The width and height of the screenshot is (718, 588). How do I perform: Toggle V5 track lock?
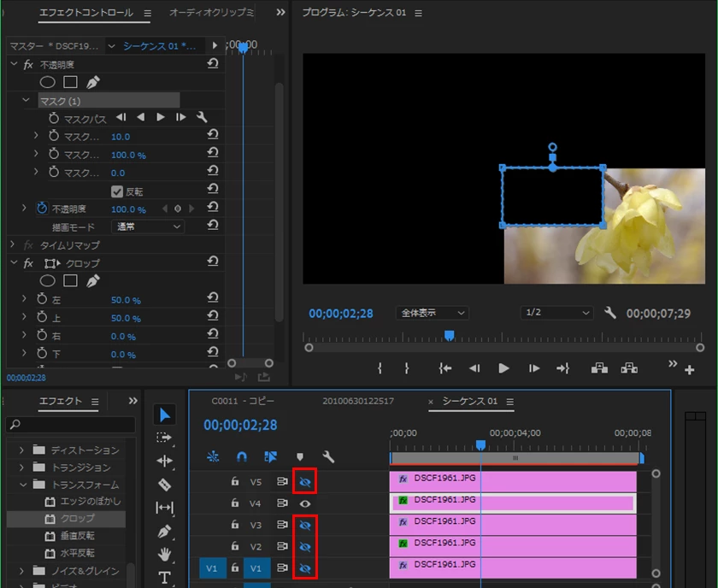235,481
